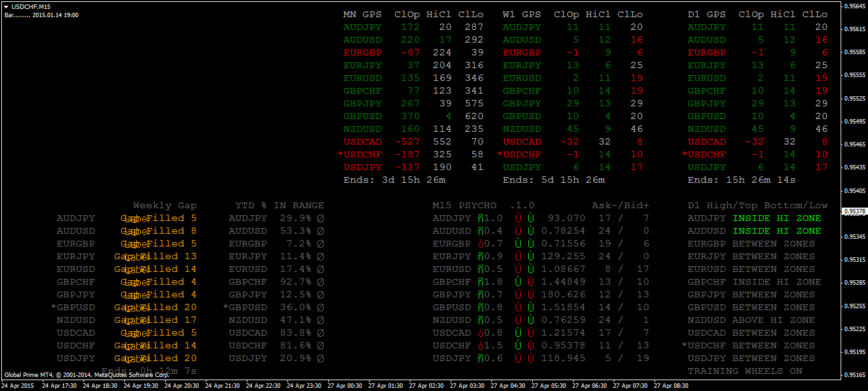Click the Ø symbol in GBPCHF YTD row
Image resolution: width=868 pixels, height=391 pixels.
click(x=321, y=281)
